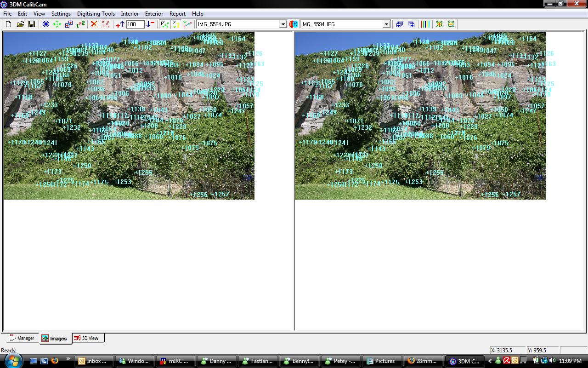Expand the right image IMG_5594.JPG dropdown
Image resolution: width=588 pixels, height=368 pixels.
386,24
